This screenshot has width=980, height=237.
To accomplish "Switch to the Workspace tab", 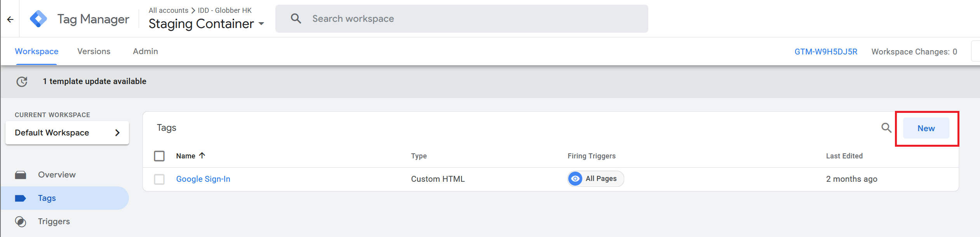I will 37,51.
